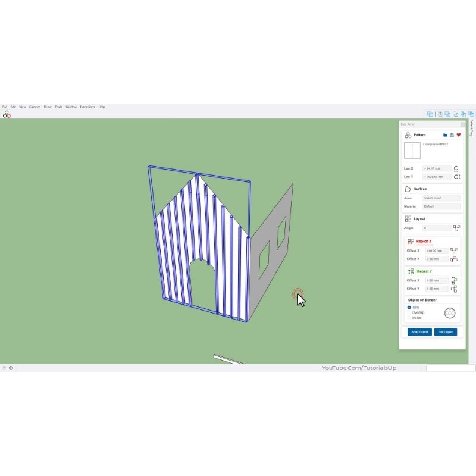Click the status bar help circle icon
The image size is (476, 476).
[x=4, y=368]
